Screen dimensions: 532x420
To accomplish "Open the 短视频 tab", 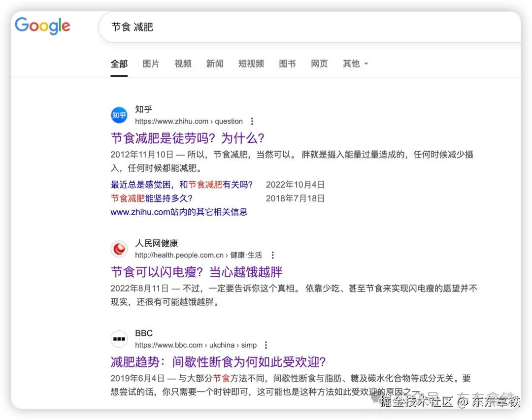I will [x=251, y=64].
